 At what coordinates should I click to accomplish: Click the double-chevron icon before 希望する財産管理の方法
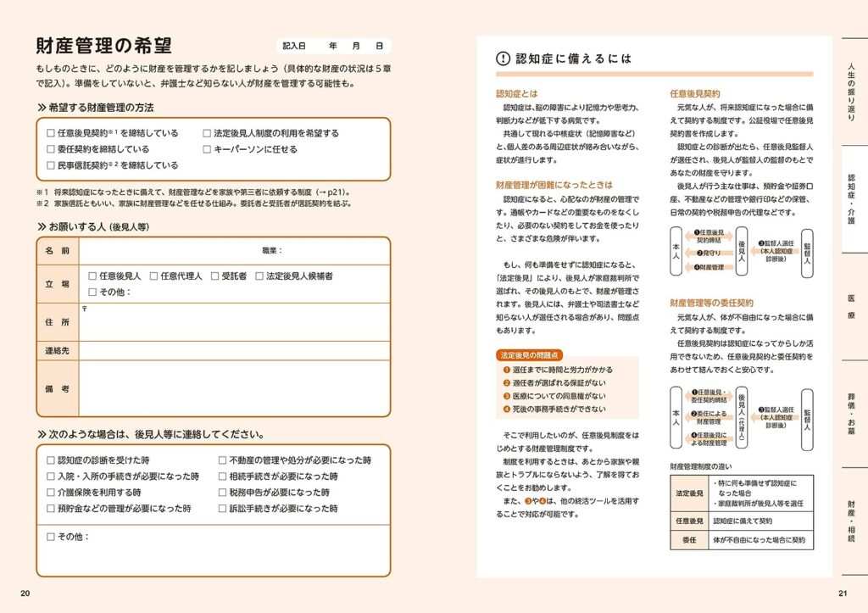click(x=42, y=108)
